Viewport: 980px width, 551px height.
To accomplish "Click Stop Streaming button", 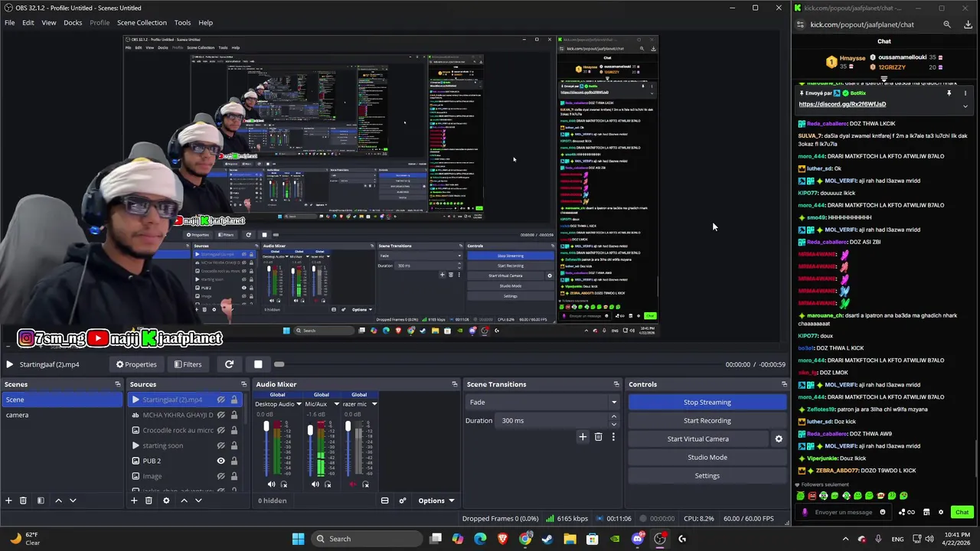I will coord(707,403).
